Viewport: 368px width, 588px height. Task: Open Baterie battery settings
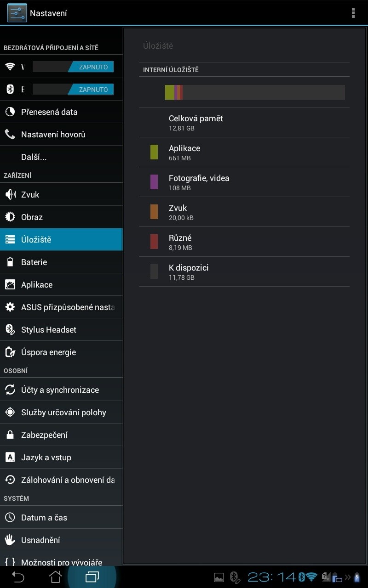(x=61, y=262)
